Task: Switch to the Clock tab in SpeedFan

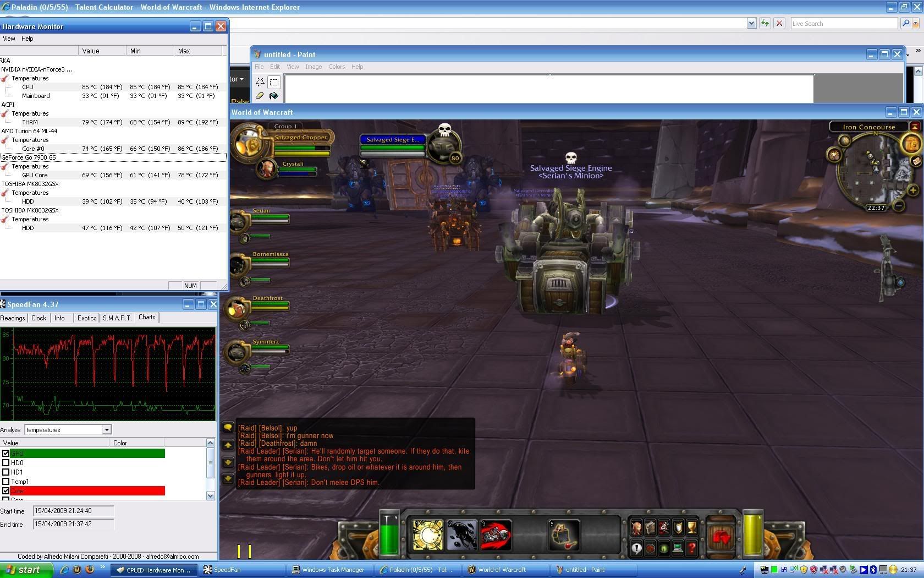Action: (x=38, y=318)
